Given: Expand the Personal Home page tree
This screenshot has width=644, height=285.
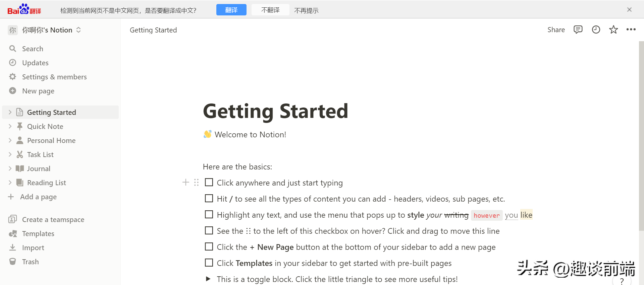Looking at the screenshot, I should pyautogui.click(x=10, y=140).
